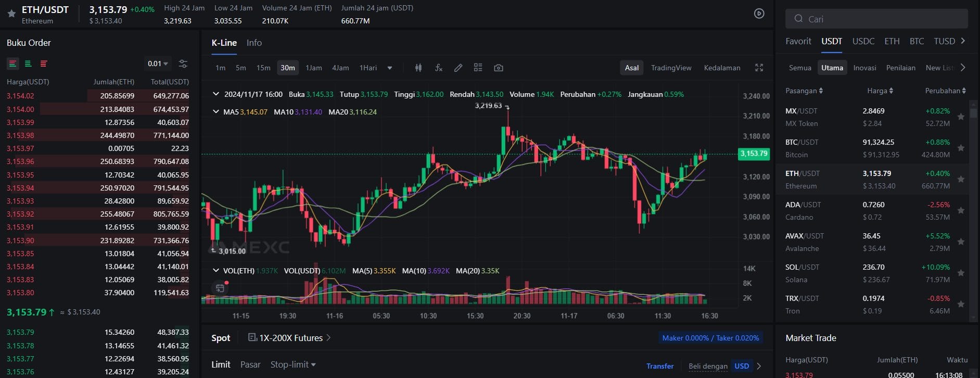Image resolution: width=980 pixels, height=378 pixels.
Task: Collapse the candle OHLC info row
Action: [x=216, y=94]
